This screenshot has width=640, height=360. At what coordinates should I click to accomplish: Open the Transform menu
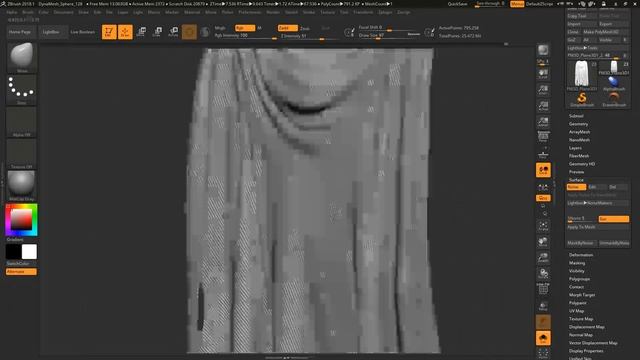(363, 12)
